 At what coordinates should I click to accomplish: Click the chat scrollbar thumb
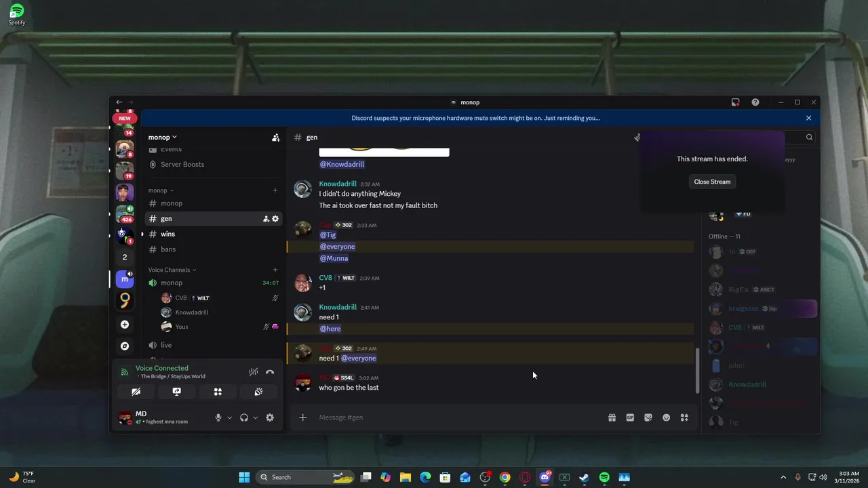[x=697, y=371]
